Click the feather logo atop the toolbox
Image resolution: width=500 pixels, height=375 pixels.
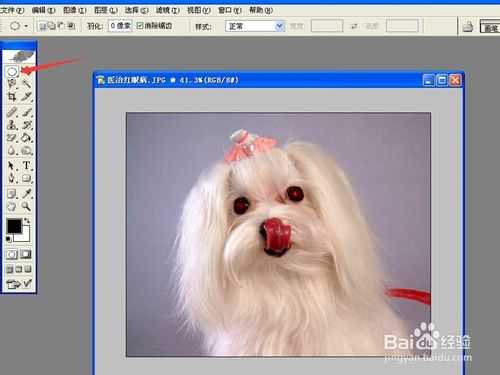(x=19, y=56)
